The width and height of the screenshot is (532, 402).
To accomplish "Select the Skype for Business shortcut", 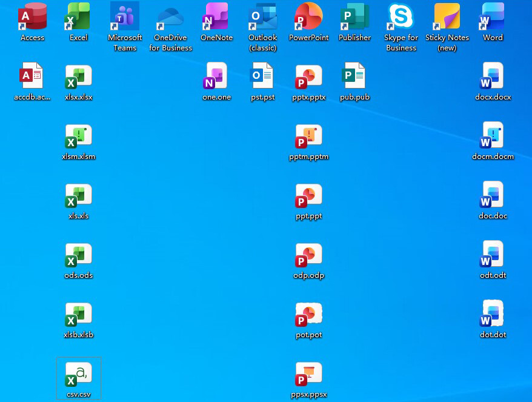I will (401, 17).
